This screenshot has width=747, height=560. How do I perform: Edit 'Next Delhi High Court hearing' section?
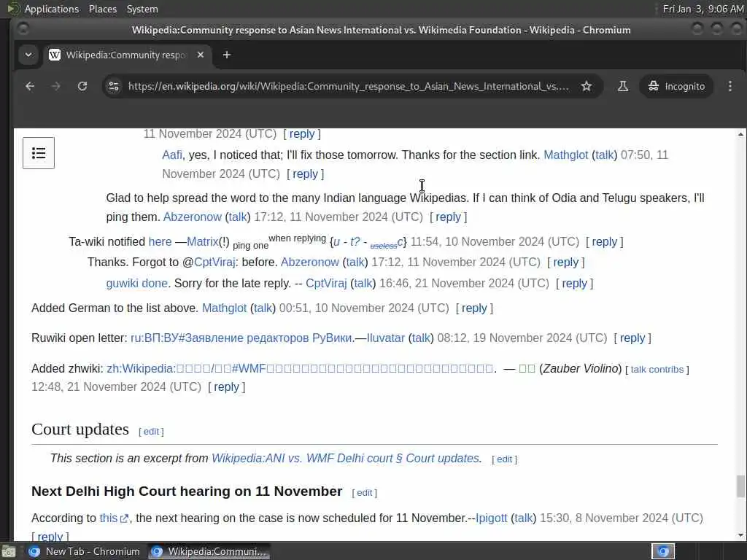365,492
